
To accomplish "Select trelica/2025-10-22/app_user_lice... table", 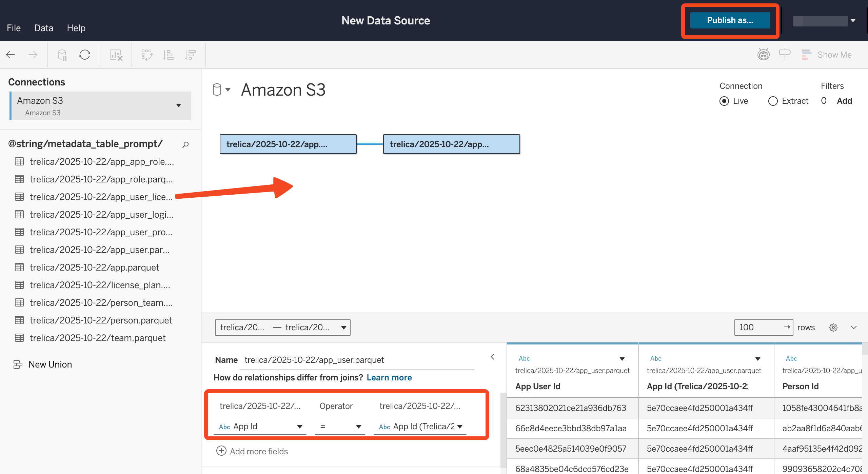I will pos(101,197).
